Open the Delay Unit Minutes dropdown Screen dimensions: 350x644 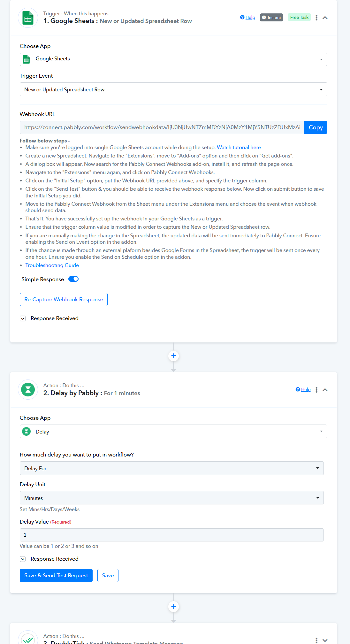[x=172, y=498]
